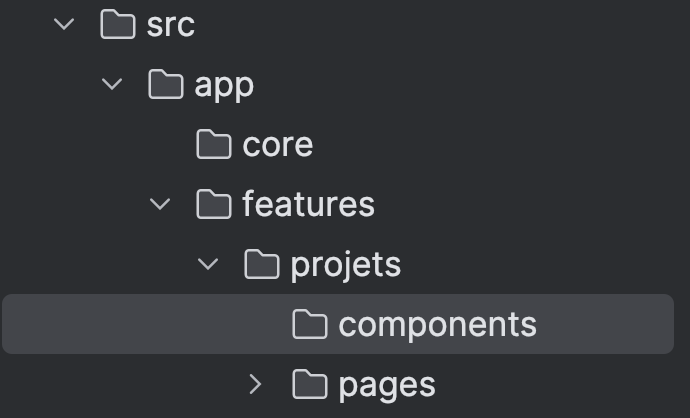Collapse the projets folder chevron
Viewport: 690px width, 418px height.
click(208, 265)
